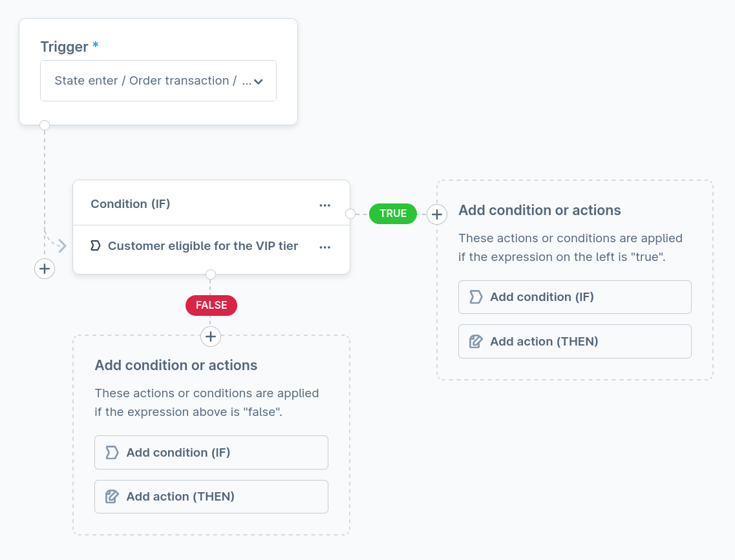Open the trigger selection dropdown
The height and width of the screenshot is (560, 735).
click(158, 80)
